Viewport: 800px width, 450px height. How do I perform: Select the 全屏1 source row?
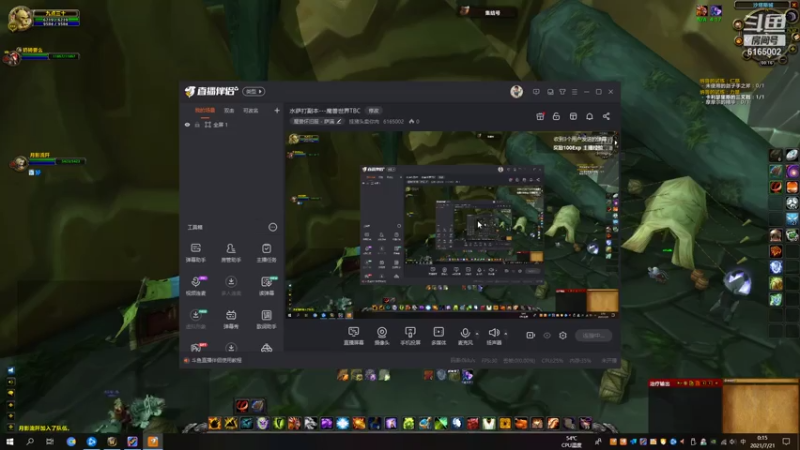232,124
